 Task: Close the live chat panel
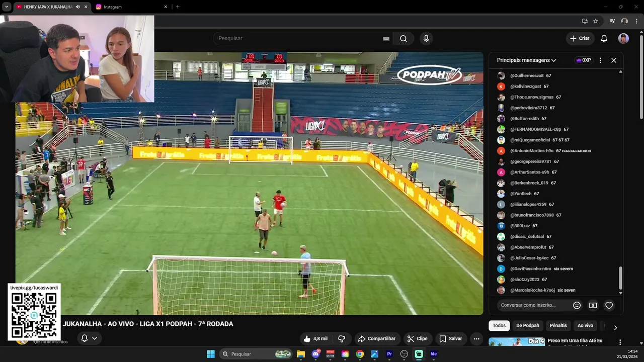(x=614, y=60)
